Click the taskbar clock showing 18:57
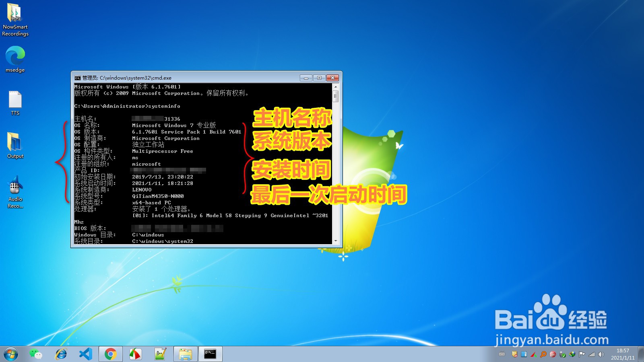The width and height of the screenshot is (644, 362). [x=623, y=354]
